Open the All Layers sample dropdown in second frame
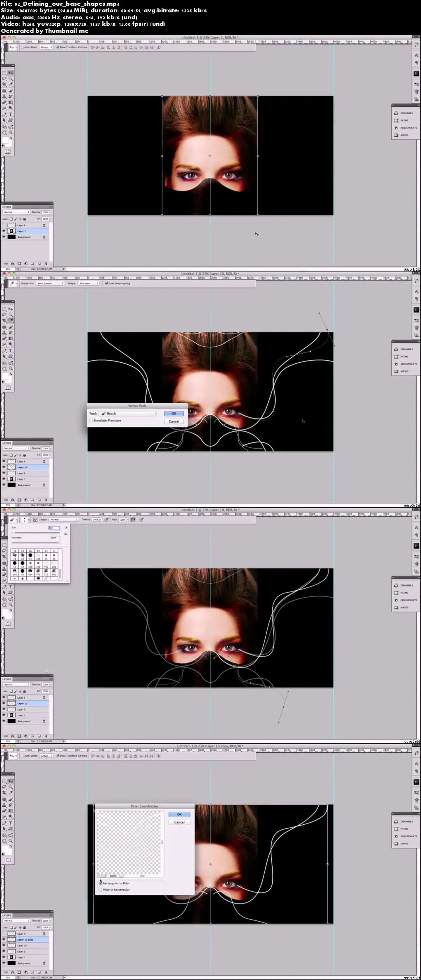Image resolution: width=421 pixels, height=980 pixels. [x=89, y=283]
